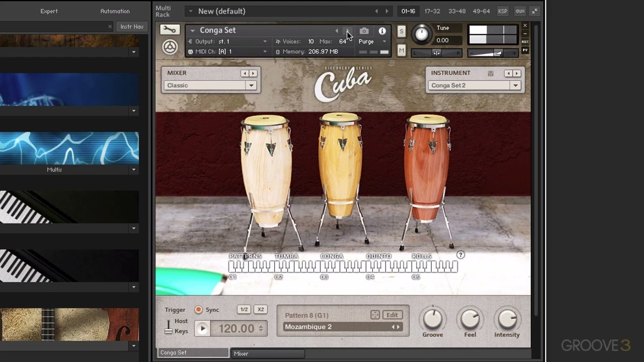This screenshot has width=644, height=362.
Task: Click the instrument volume slider
Action: pyautogui.click(x=493, y=53)
